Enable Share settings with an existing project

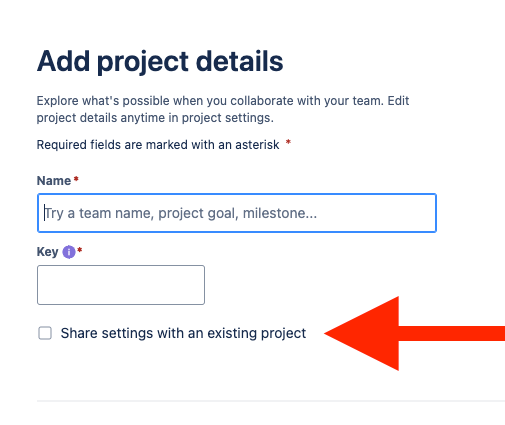click(x=45, y=333)
